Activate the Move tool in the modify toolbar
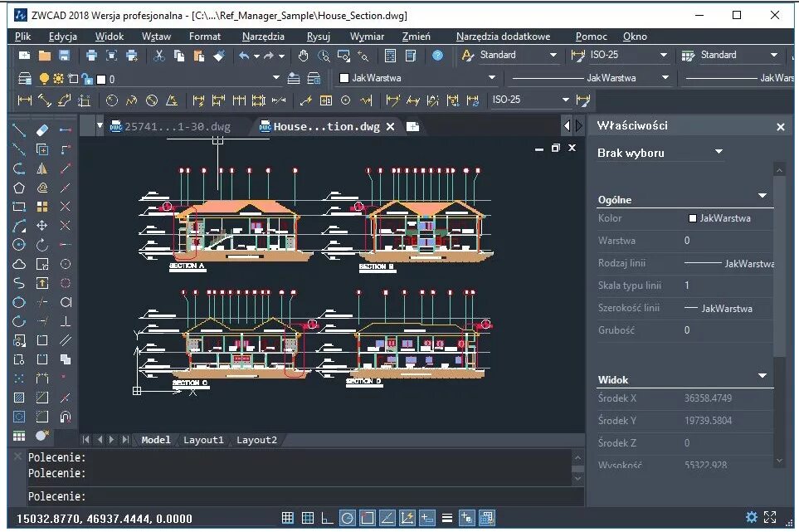 41,226
